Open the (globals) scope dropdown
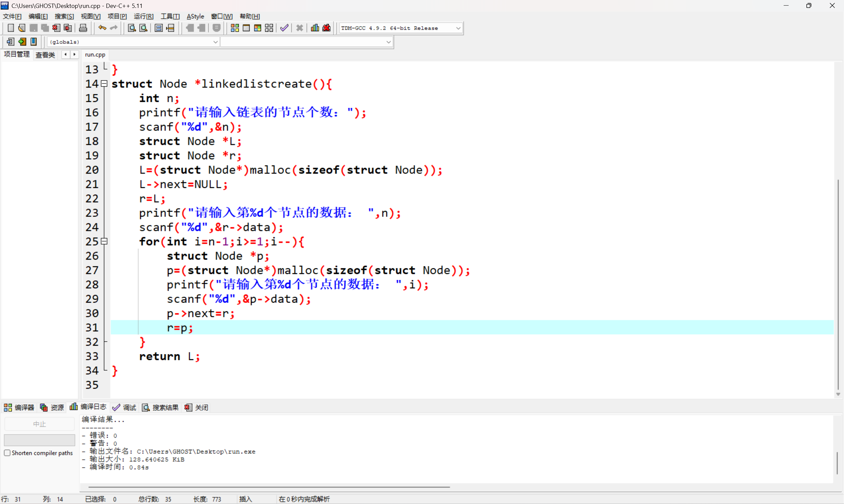Viewport: 844px width, 504px height. [215, 42]
